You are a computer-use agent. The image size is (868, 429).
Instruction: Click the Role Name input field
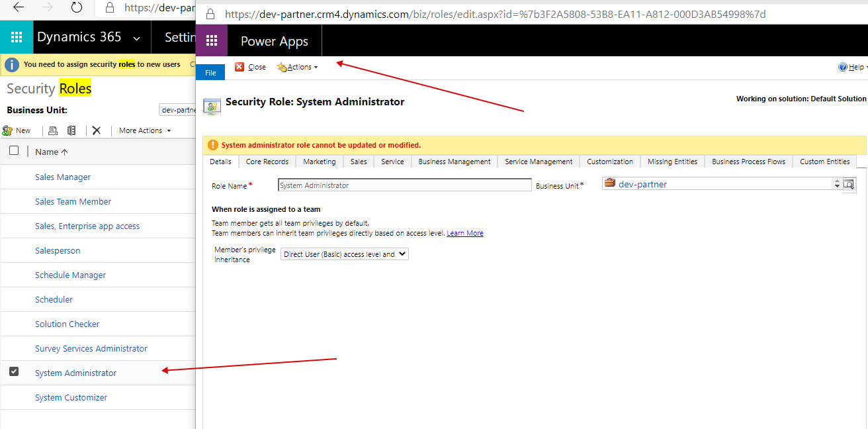pos(404,185)
